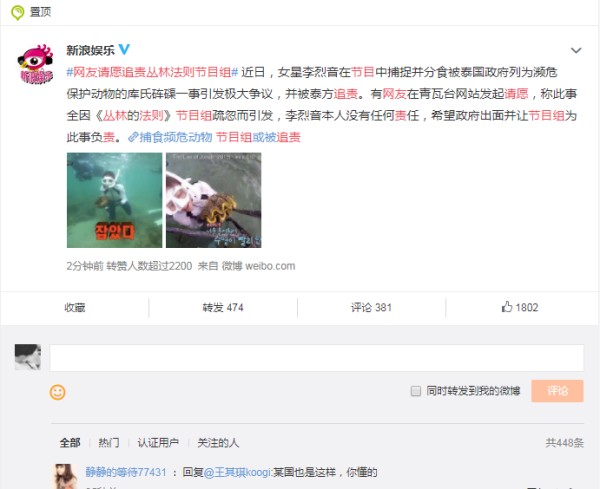This screenshot has height=489, width=600.
Task: Switch to the 认证用户 comments tab
Action: pos(158,443)
